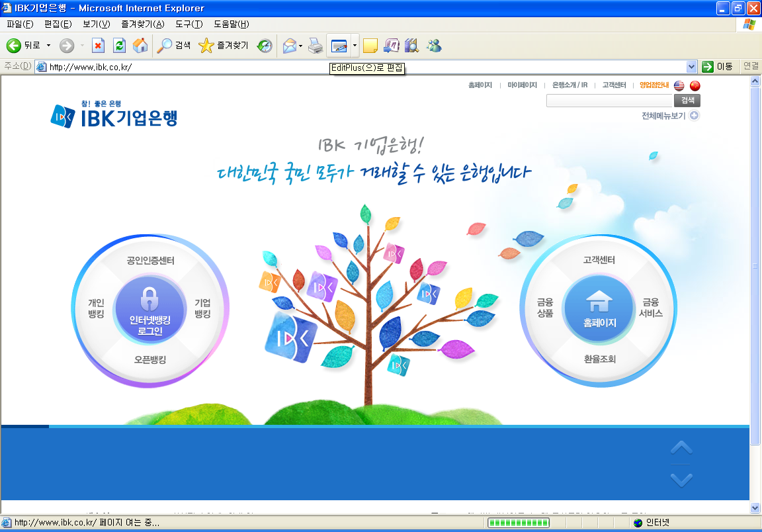Click the site search input field

609,100
